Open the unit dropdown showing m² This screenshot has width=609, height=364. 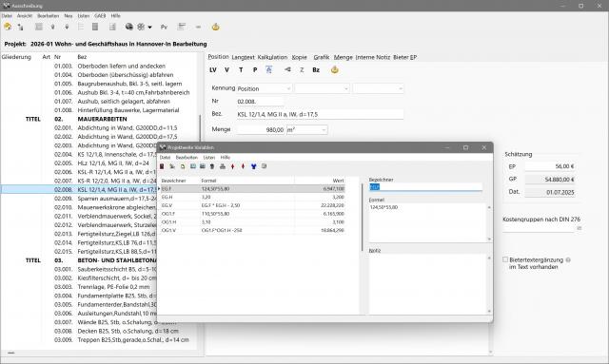point(306,129)
